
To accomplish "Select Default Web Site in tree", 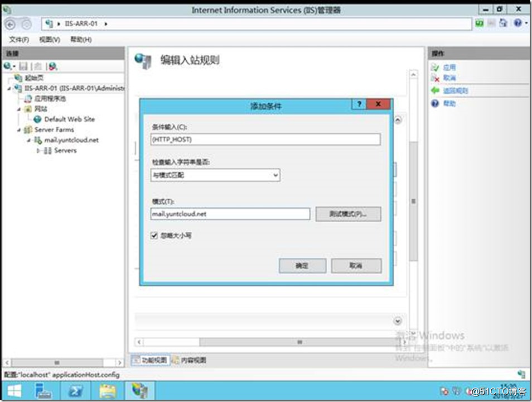I will [70, 119].
